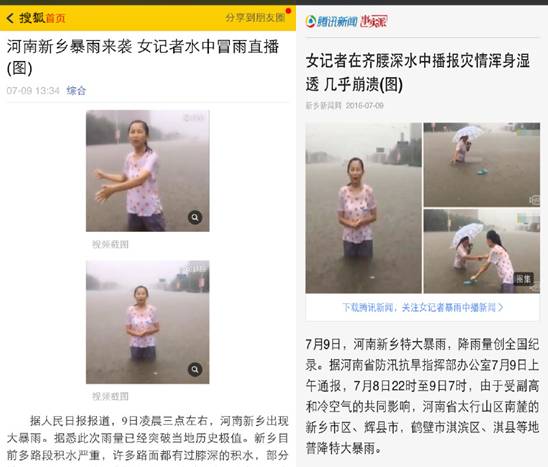Open the Sohu logo home link
548x467 pixels.
click(32, 18)
